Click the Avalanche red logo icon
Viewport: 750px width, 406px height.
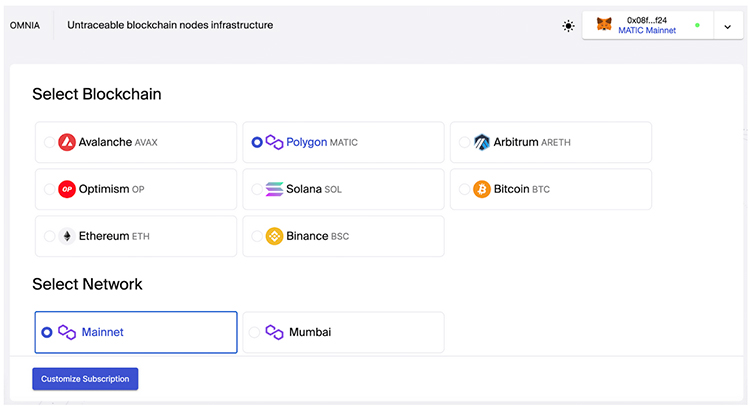[67, 143]
